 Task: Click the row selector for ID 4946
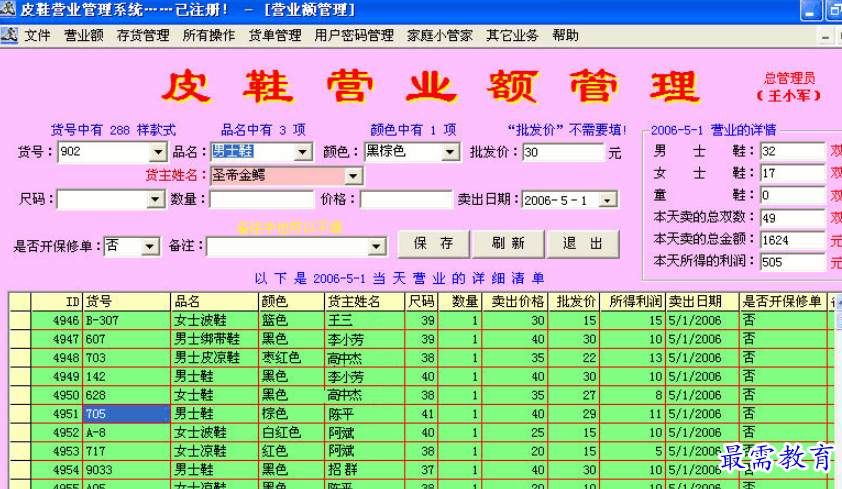(19, 320)
